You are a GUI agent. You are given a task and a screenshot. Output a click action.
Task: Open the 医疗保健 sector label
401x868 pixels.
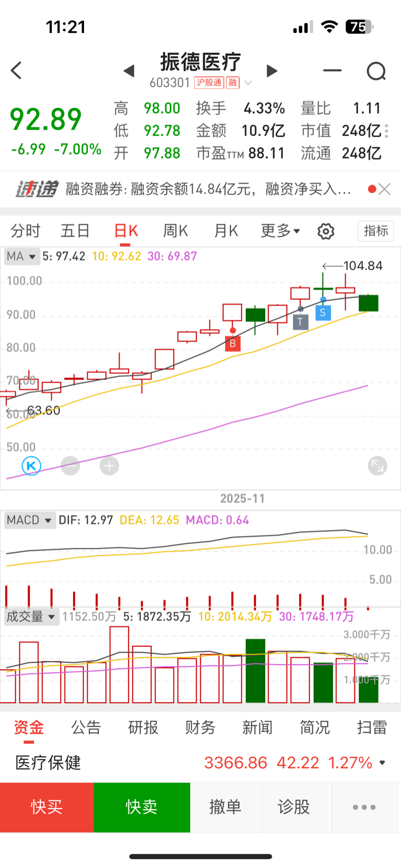click(48, 763)
